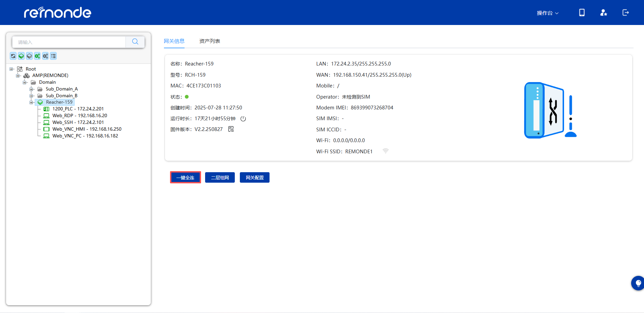Image resolution: width=644 pixels, height=313 pixels.
Task: Click the refresh tree icon in sidebar toolbar
Action: click(13, 56)
